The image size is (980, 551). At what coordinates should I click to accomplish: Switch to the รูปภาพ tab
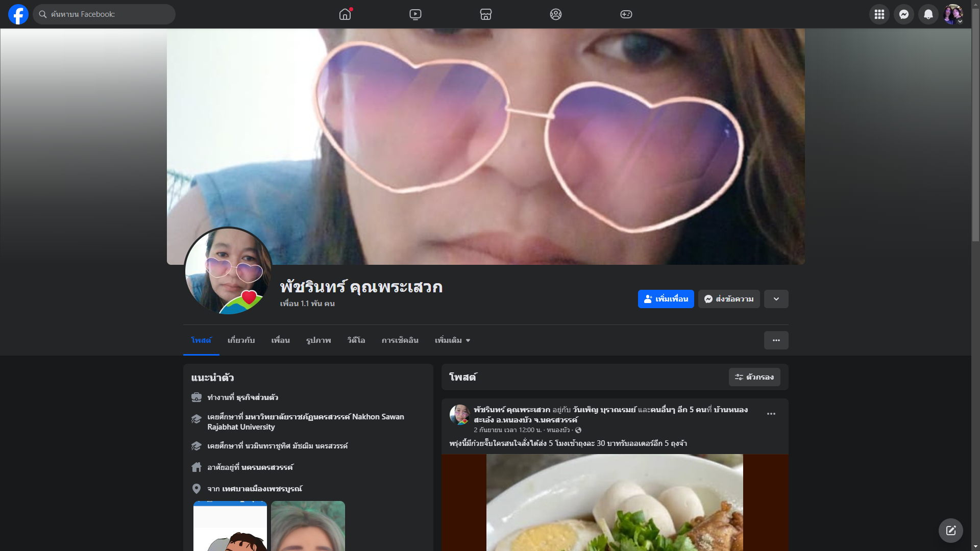coord(318,340)
